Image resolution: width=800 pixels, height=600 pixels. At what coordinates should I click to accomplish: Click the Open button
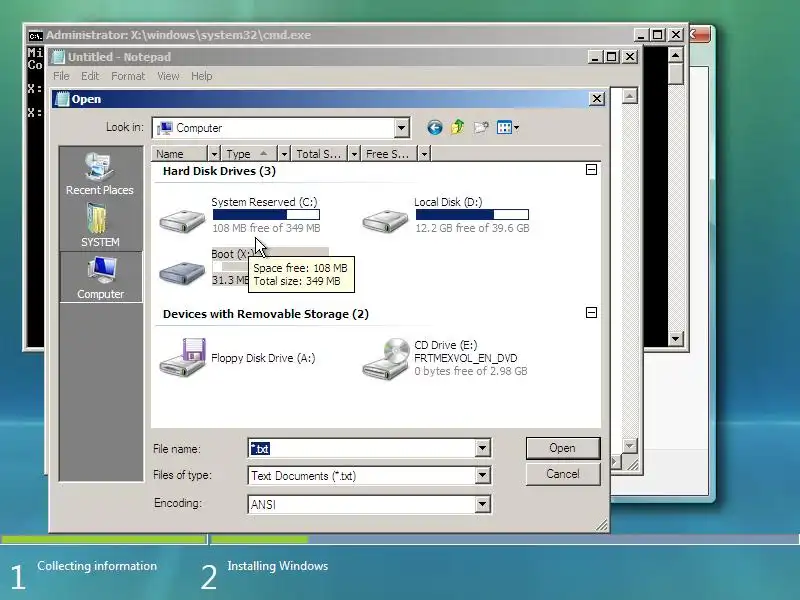coord(563,448)
